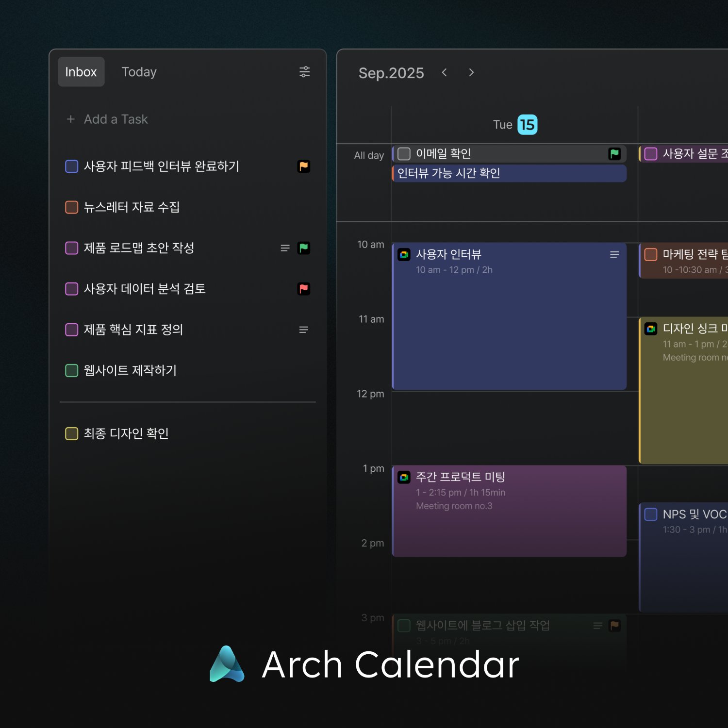Click the Google Meet icon on 주간 프로덕트 미팅
This screenshot has width=728, height=728.
point(404,477)
